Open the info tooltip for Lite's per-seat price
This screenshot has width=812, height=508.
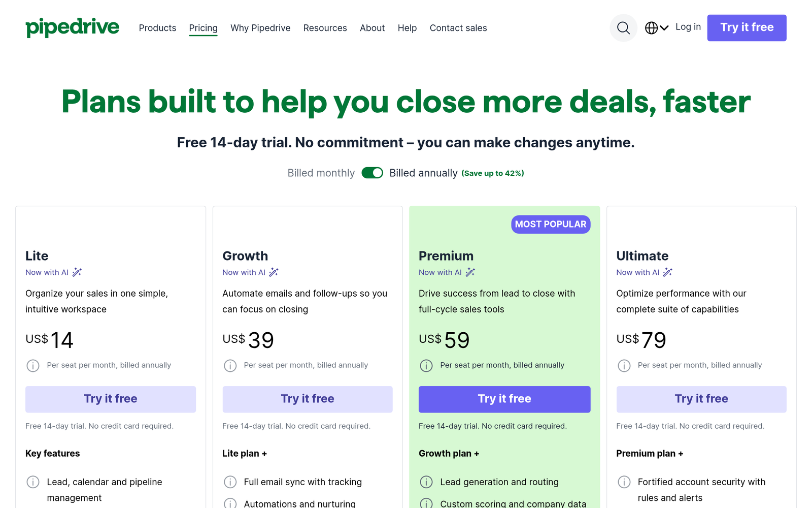coord(33,365)
